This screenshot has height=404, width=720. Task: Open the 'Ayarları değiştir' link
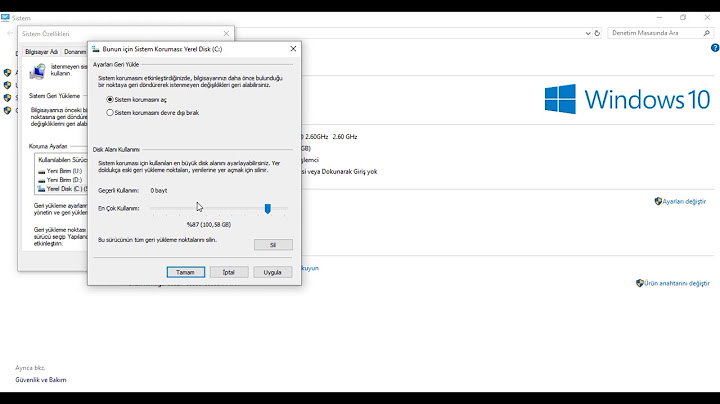click(684, 202)
